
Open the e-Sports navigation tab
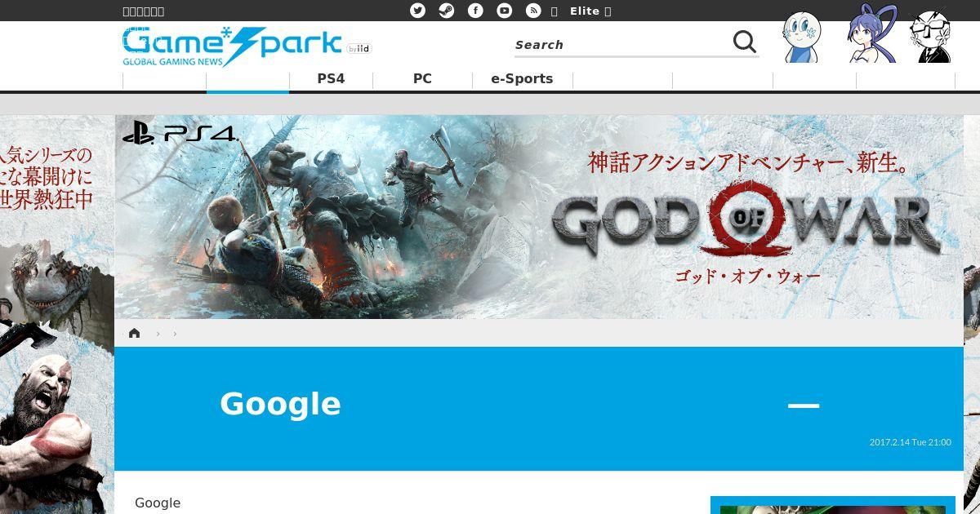pyautogui.click(x=522, y=79)
